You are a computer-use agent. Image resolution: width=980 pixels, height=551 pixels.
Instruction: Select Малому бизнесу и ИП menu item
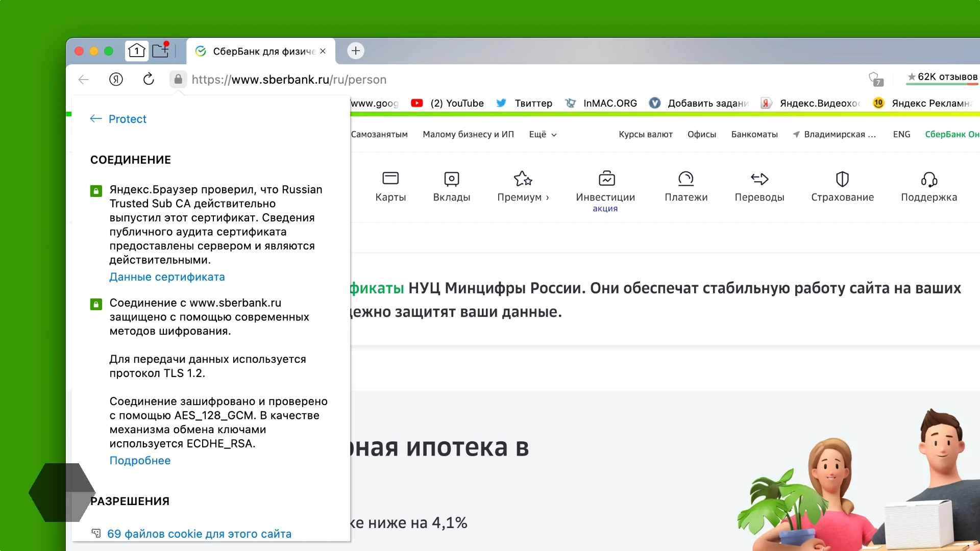click(468, 134)
